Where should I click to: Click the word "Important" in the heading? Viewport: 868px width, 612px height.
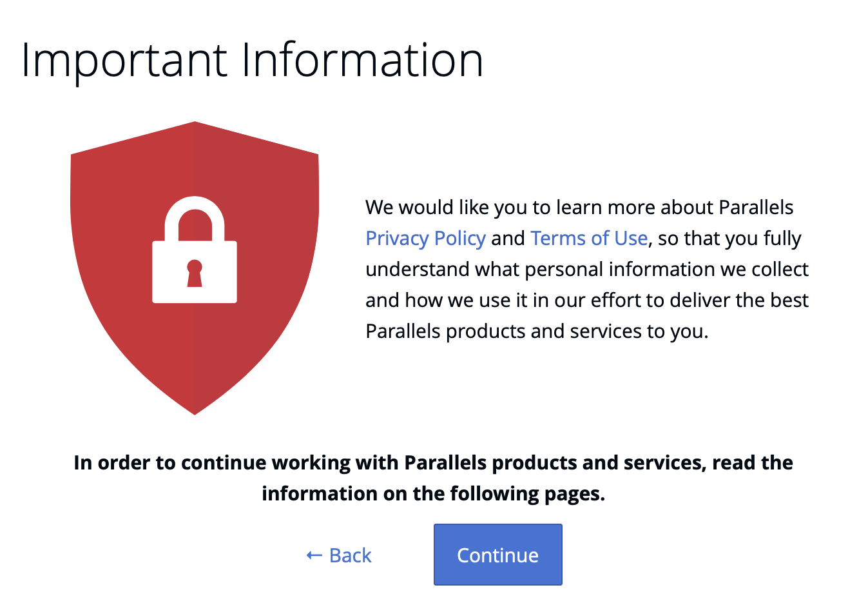click(124, 61)
